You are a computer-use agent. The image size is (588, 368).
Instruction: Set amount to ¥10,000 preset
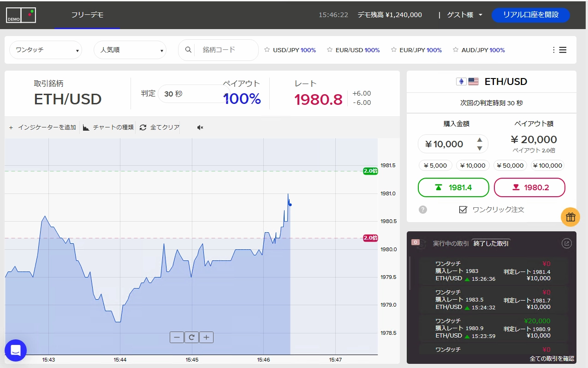(x=473, y=165)
